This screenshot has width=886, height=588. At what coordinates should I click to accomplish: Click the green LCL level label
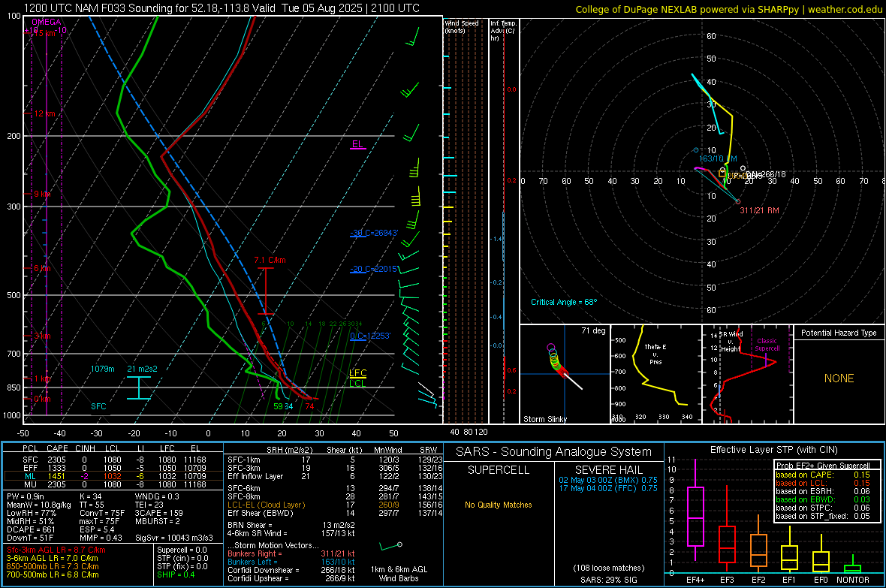(357, 383)
